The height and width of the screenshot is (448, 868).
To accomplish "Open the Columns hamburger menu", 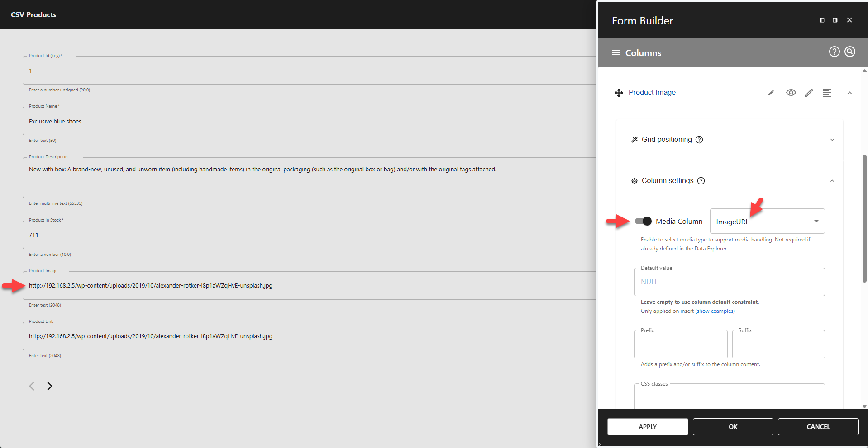I will (616, 52).
